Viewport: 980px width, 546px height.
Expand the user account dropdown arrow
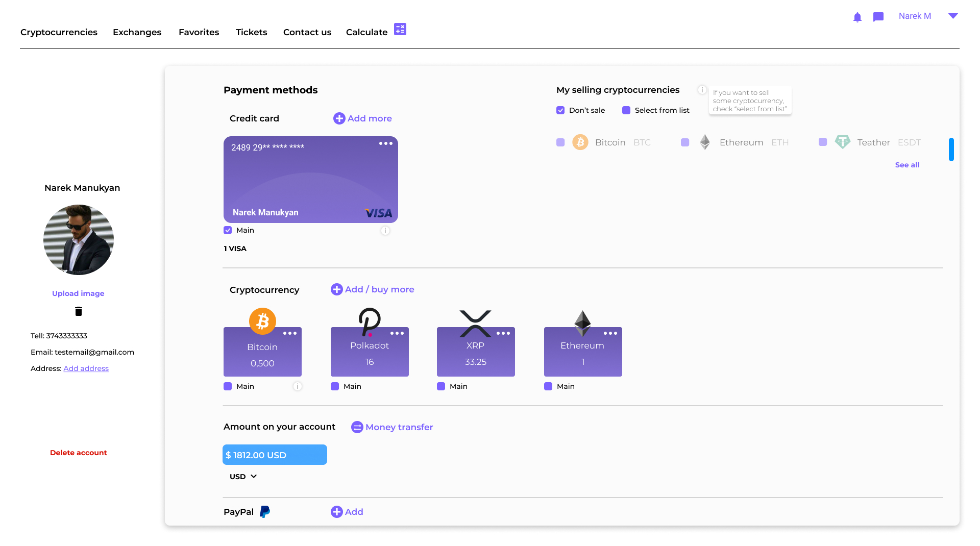point(953,16)
